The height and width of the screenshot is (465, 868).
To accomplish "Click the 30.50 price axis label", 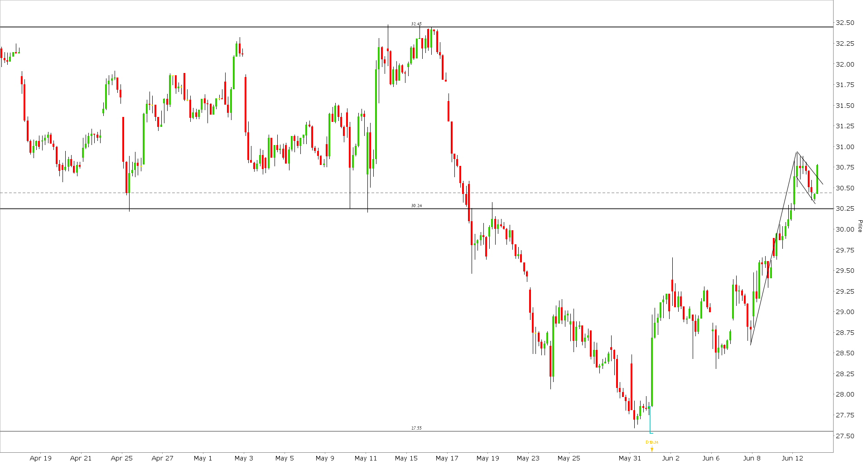I will click(x=845, y=188).
